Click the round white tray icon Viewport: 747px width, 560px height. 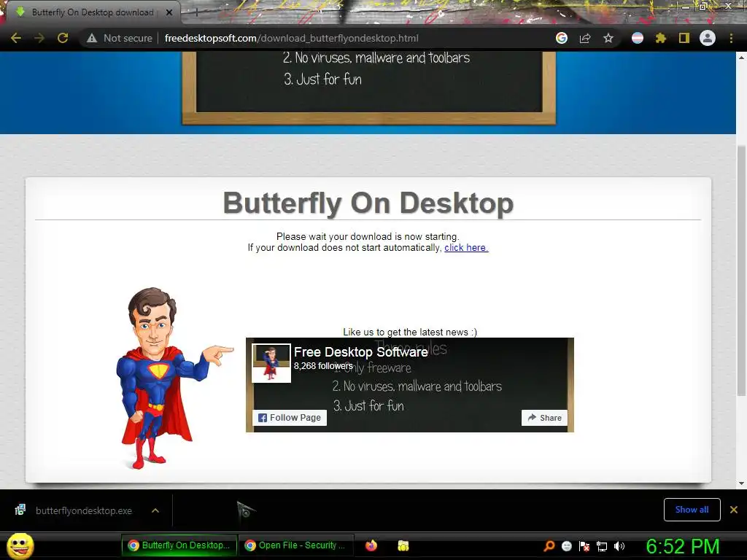click(567, 545)
